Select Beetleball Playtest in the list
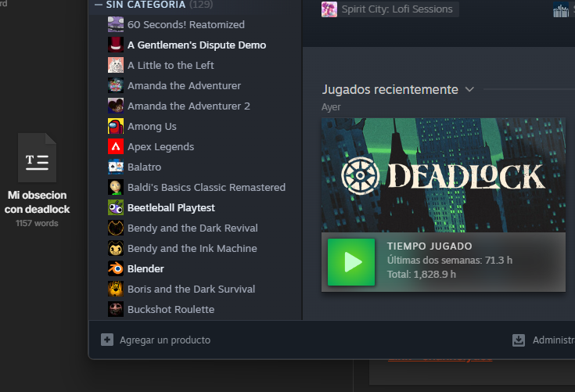575x392 pixels. coord(171,207)
